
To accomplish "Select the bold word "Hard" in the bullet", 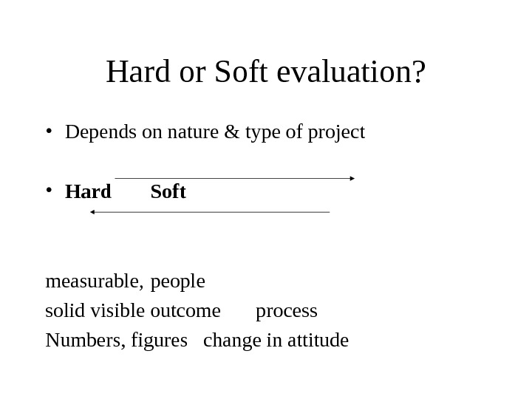I will [88, 192].
